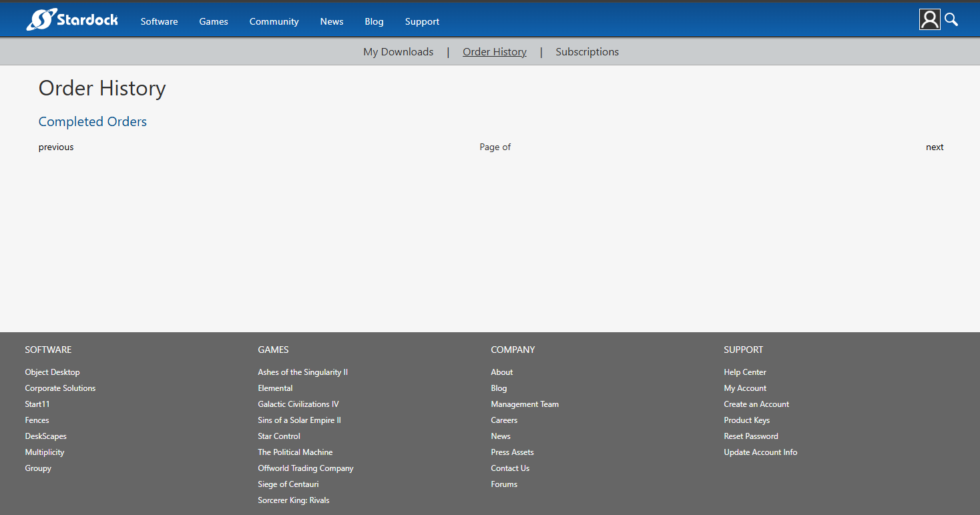Open Object Desktop footer link
Screen dimensions: 980x515
tap(52, 372)
